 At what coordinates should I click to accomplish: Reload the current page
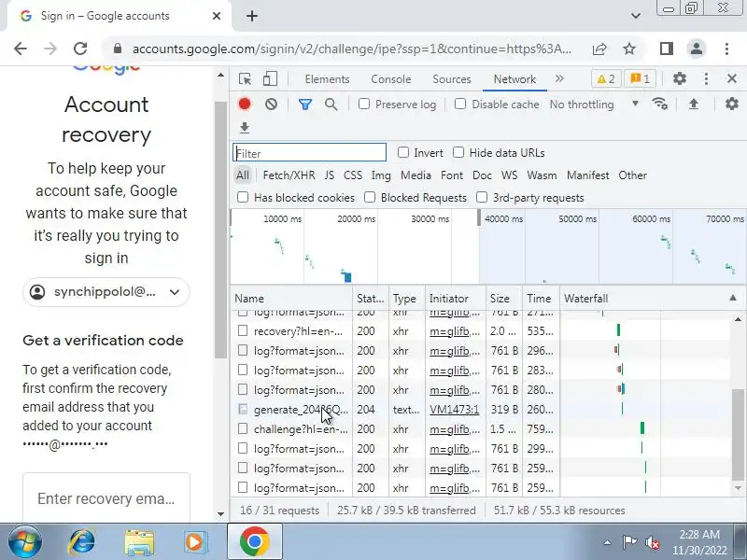(80, 49)
